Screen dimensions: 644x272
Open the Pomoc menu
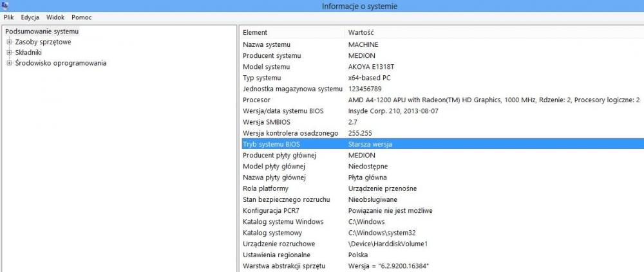click(x=82, y=17)
